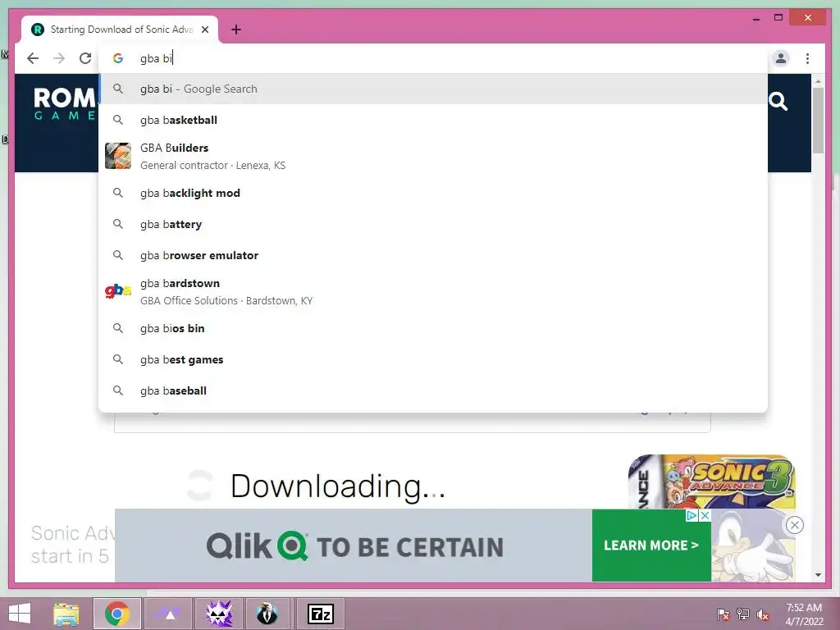Viewport: 840px width, 630px height.
Task: Select the 'gba best games' suggestion
Action: 433,359
